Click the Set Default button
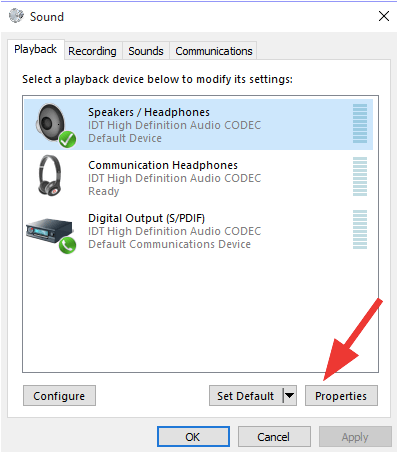Viewport: 397px width, 452px height. pyautogui.click(x=246, y=396)
